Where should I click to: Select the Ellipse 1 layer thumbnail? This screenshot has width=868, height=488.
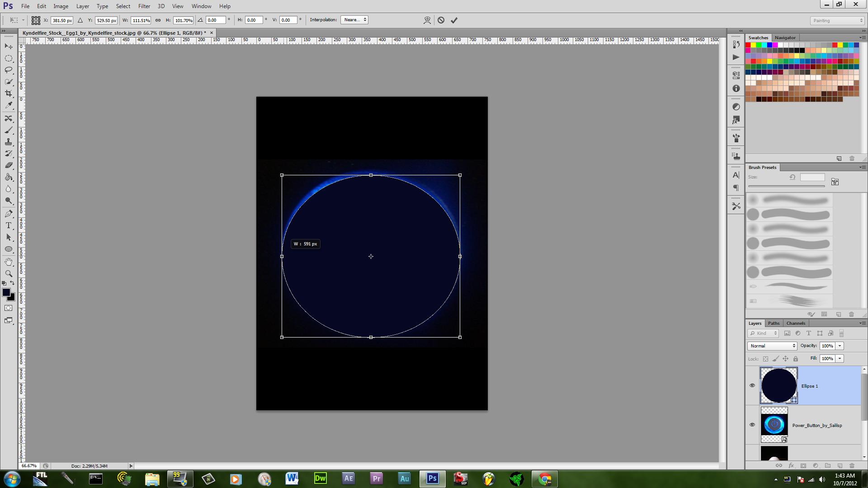(779, 385)
